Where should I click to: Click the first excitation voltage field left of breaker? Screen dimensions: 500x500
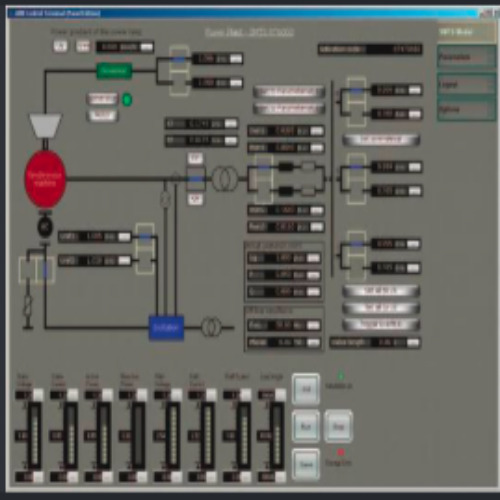(x=95, y=237)
